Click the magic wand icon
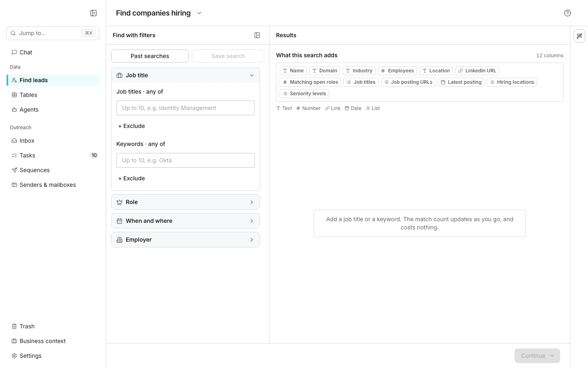Image resolution: width=588 pixels, height=368 pixels. pos(579,36)
